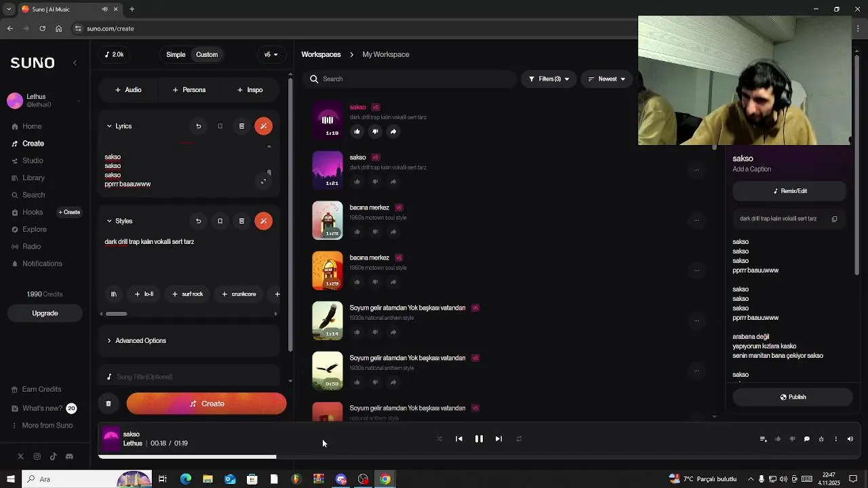Add Inspo to the song
The image size is (868, 488).
point(250,89)
